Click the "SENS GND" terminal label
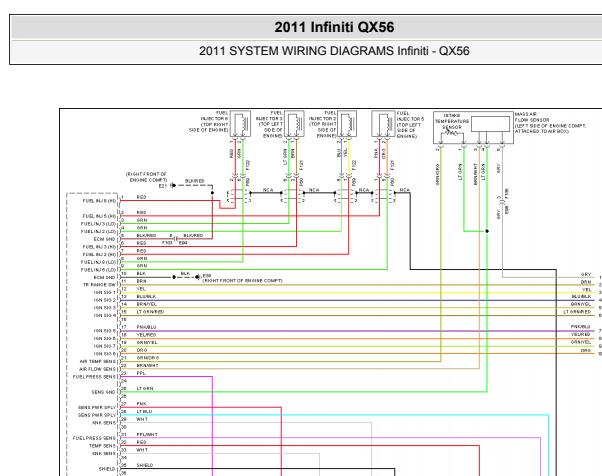The height and width of the screenshot is (476, 602). pyautogui.click(x=103, y=392)
